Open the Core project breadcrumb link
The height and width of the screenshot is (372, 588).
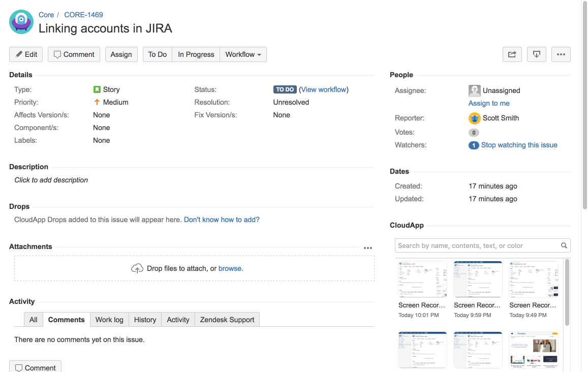(x=46, y=15)
